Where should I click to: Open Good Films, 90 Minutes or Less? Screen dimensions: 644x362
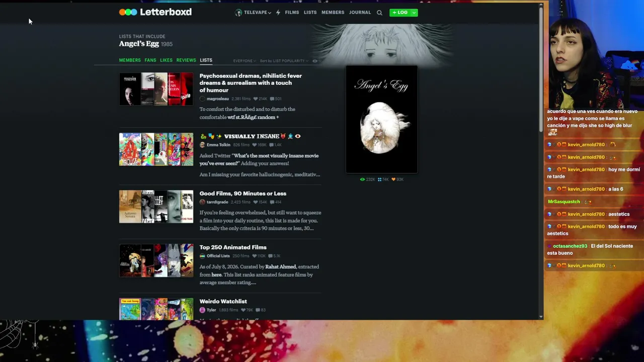[x=243, y=194]
